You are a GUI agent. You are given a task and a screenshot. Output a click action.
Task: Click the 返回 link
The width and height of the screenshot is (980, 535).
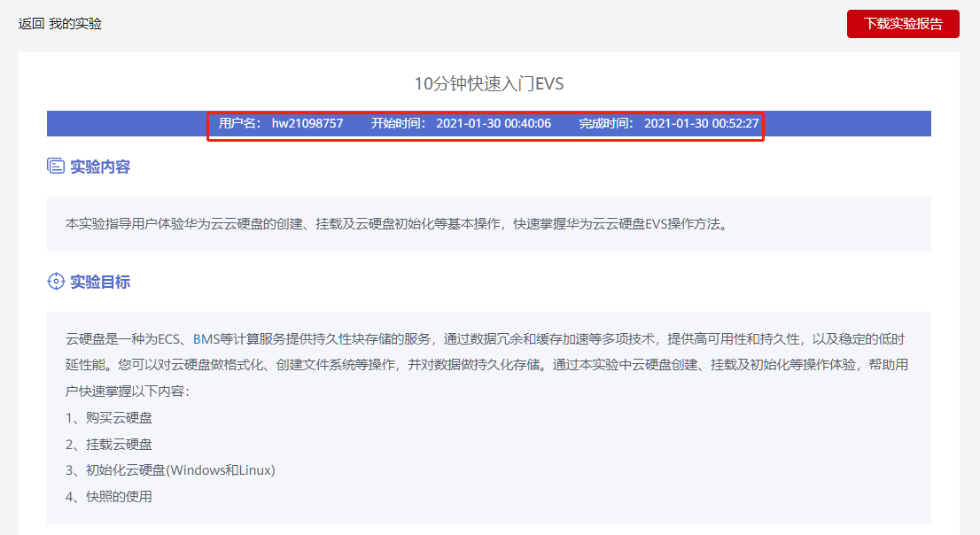point(31,24)
